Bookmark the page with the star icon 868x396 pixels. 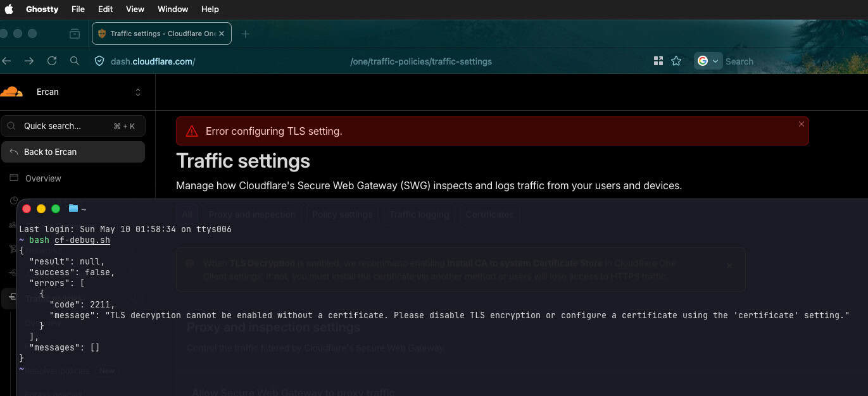coord(676,61)
